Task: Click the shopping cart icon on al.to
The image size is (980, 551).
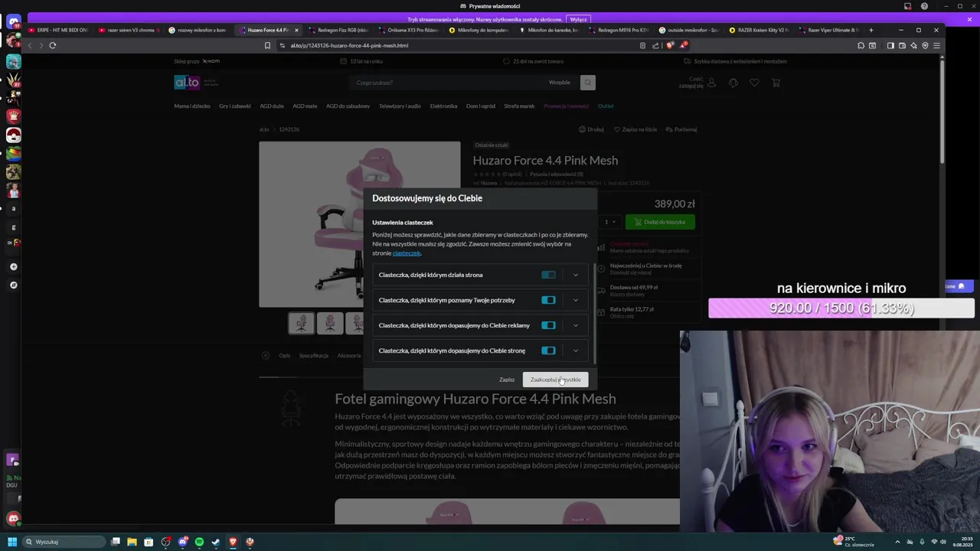Action: click(x=776, y=83)
